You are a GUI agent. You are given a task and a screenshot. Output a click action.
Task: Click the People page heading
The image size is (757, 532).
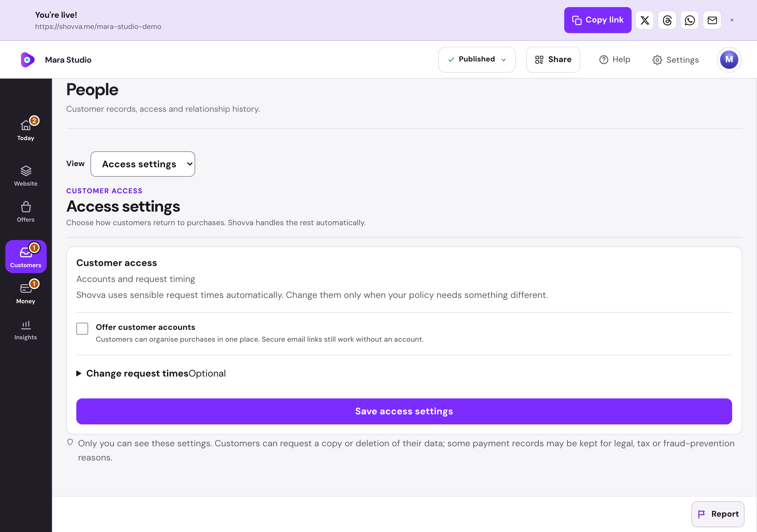(92, 90)
